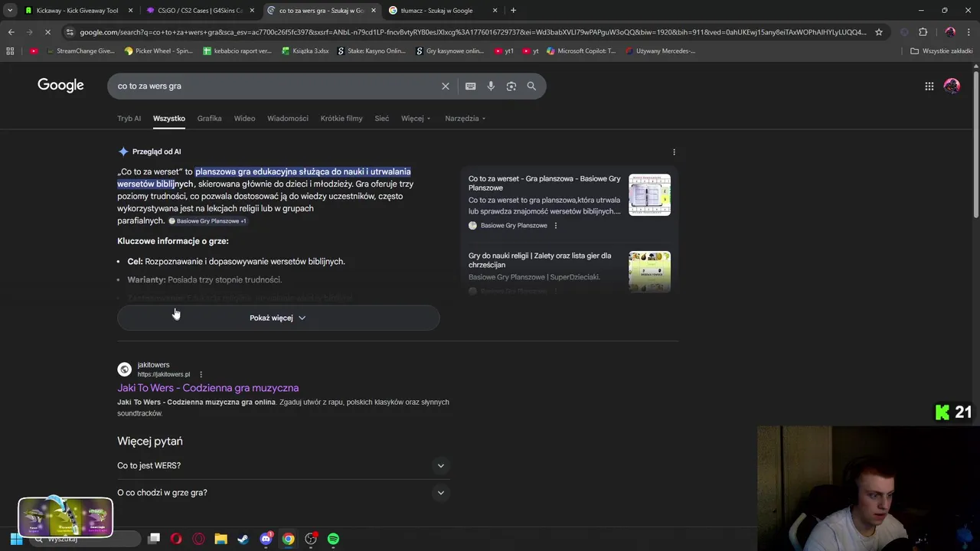Open AI overview three-dot menu
The image size is (980, 551).
(x=674, y=152)
